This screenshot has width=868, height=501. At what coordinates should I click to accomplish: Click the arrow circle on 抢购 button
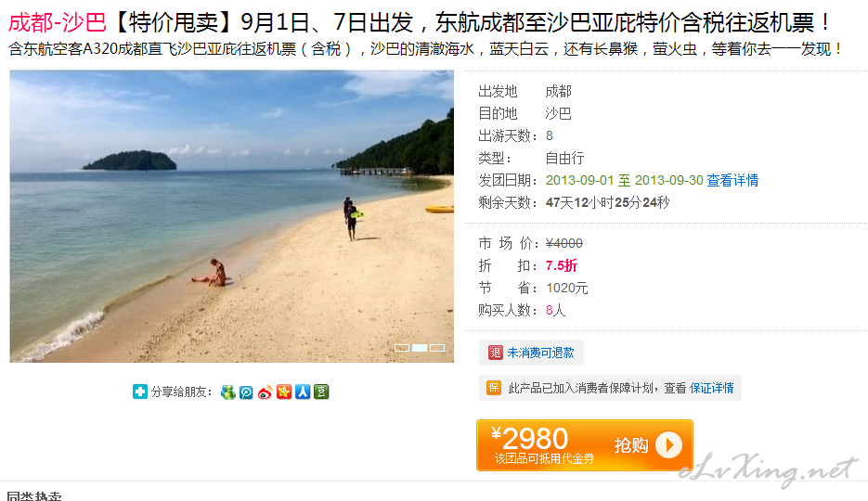(x=668, y=445)
